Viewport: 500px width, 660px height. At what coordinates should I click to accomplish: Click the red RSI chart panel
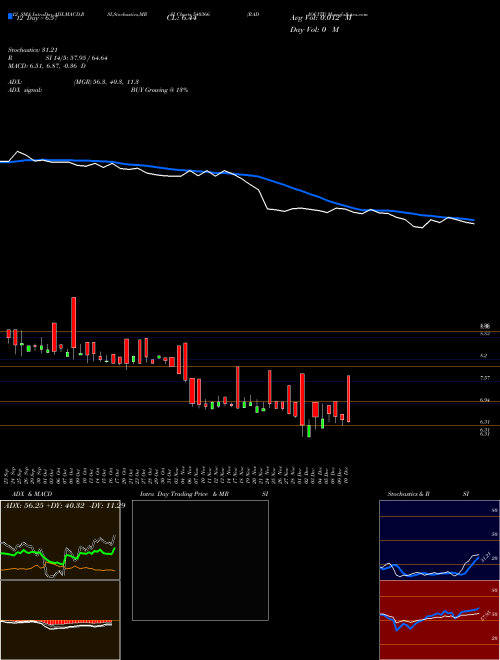439,620
